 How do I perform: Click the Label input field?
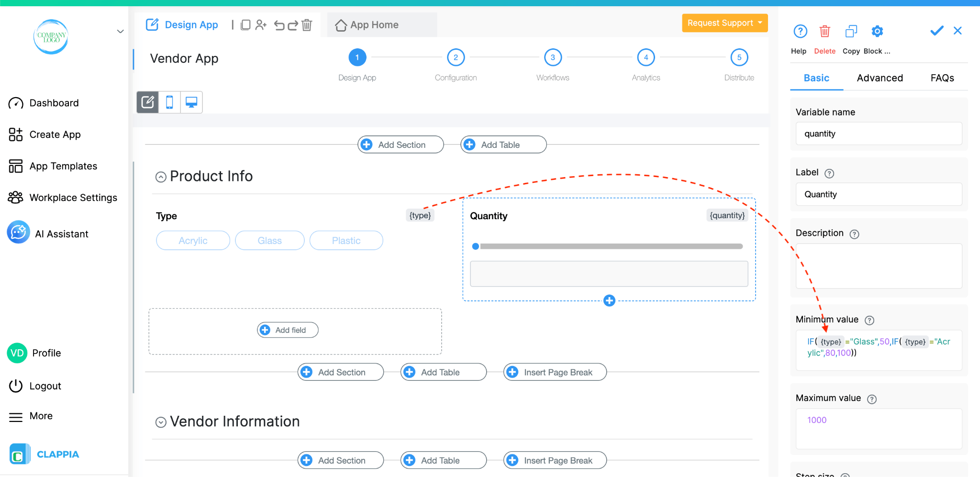[x=879, y=194]
